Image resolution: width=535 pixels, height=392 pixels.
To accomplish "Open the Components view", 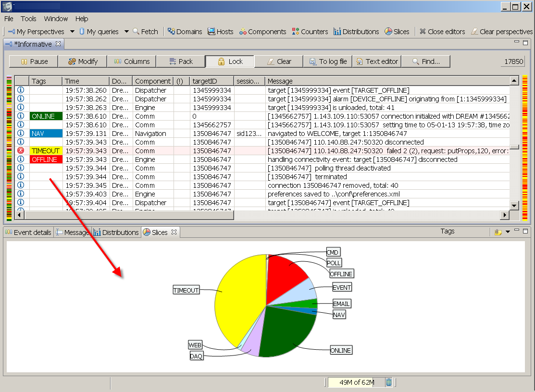I will coord(262,32).
